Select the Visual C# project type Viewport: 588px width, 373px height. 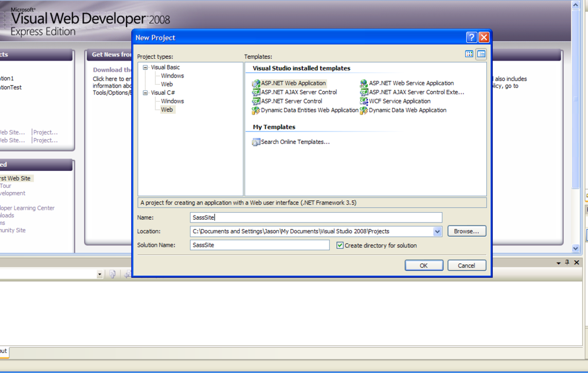tap(163, 92)
